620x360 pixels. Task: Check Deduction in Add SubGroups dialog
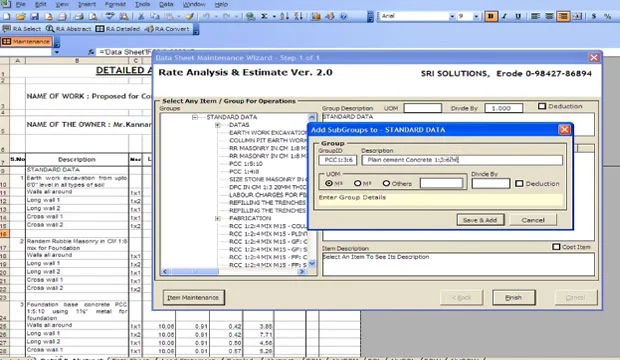click(x=519, y=183)
